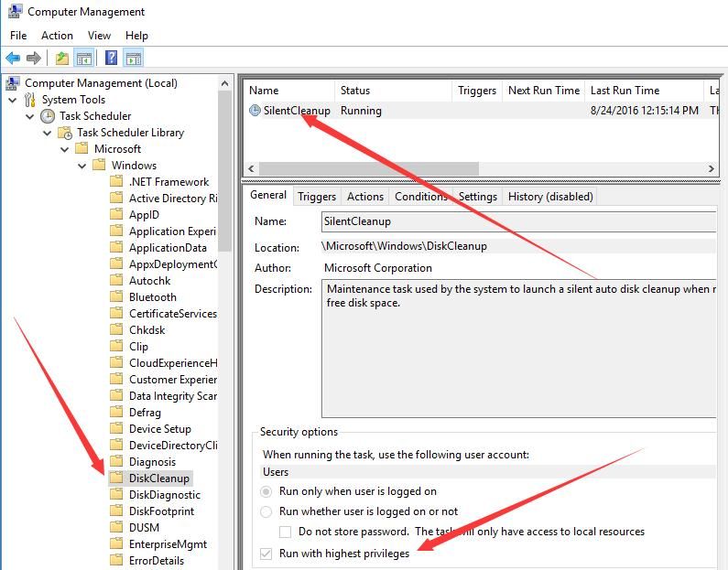Toggle the Show/Hide Console Tree icon
728x570 pixels.
click(x=84, y=58)
